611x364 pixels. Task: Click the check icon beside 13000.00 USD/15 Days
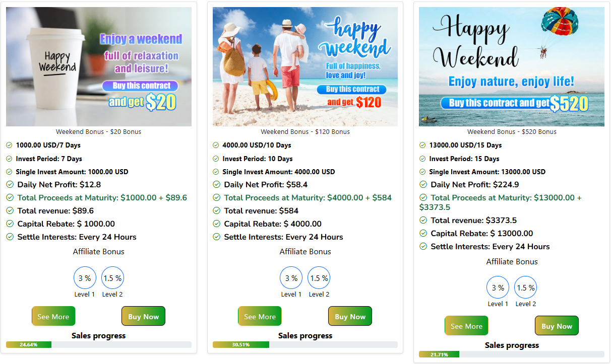422,145
